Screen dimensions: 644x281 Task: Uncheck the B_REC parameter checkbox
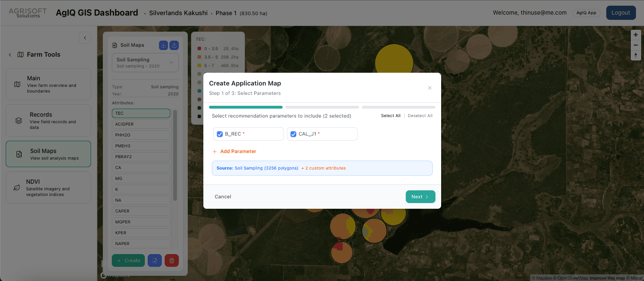219,134
